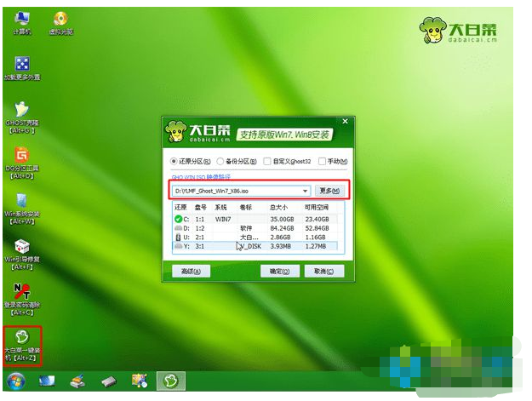Click the Windows Start orb
This screenshot has height=401, width=532.
[x=16, y=380]
